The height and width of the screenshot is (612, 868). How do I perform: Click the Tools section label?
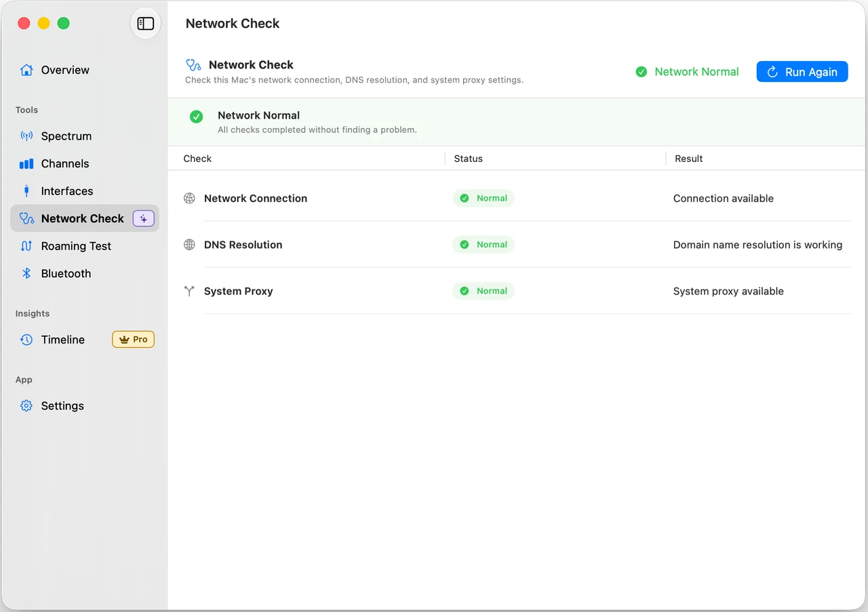point(27,110)
